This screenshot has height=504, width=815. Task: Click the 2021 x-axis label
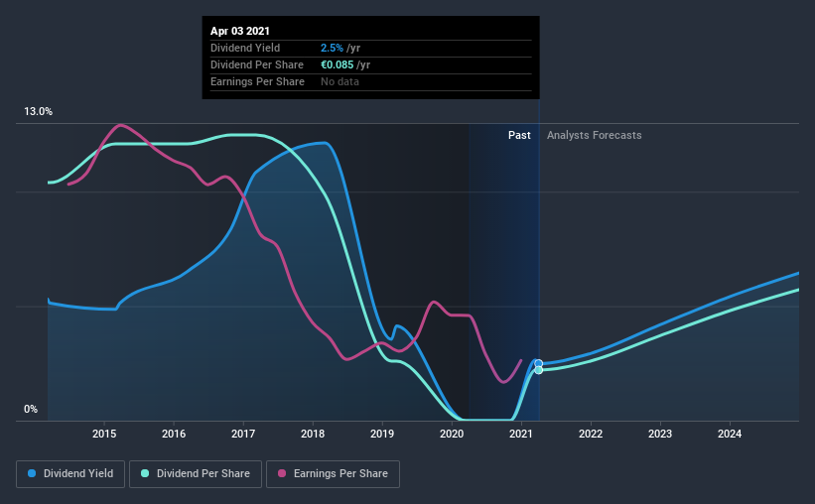(521, 434)
